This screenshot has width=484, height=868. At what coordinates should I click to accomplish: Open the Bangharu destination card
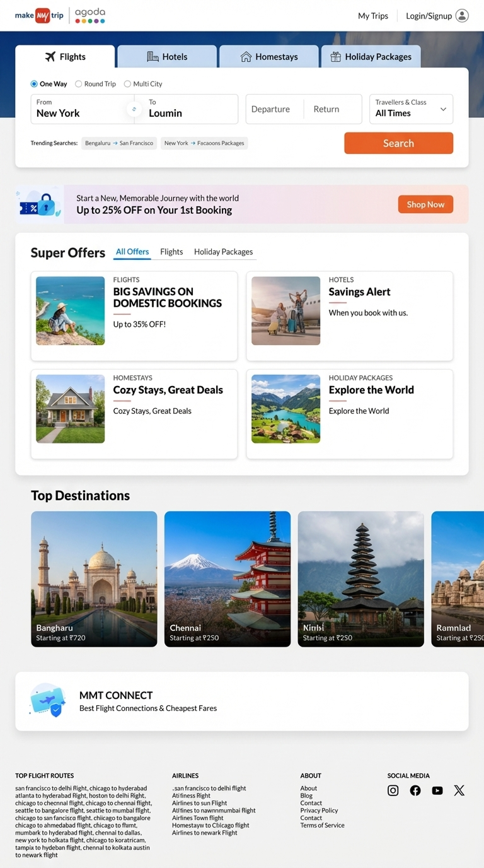[x=94, y=579]
